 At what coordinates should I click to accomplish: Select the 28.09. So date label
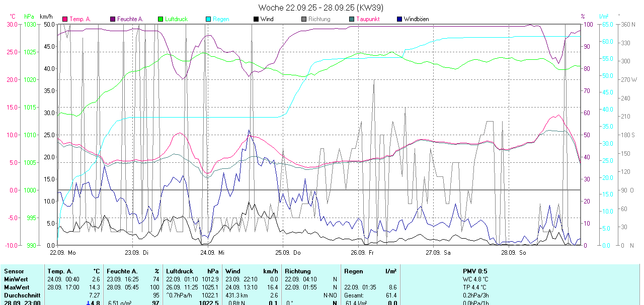[514, 253]
